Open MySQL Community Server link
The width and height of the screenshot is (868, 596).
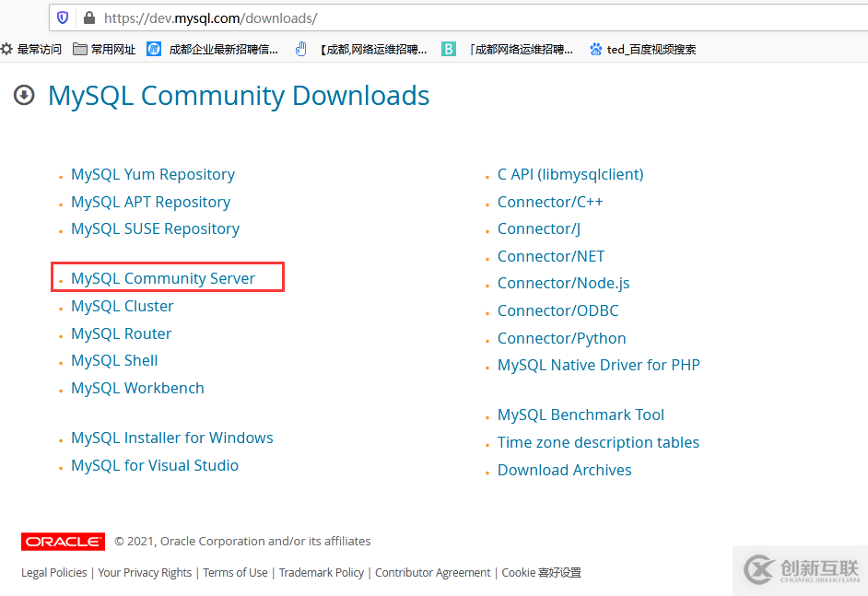pos(163,278)
